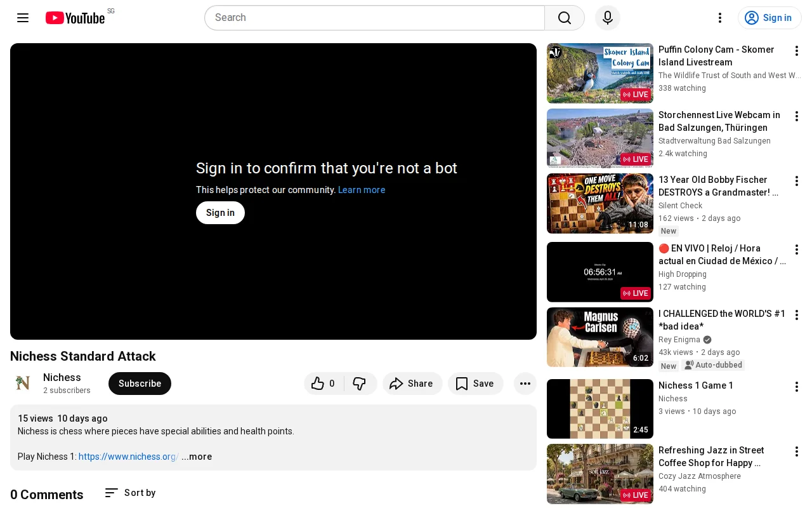Save video using bookmark icon
The width and height of the screenshot is (812, 508).
[x=475, y=384]
